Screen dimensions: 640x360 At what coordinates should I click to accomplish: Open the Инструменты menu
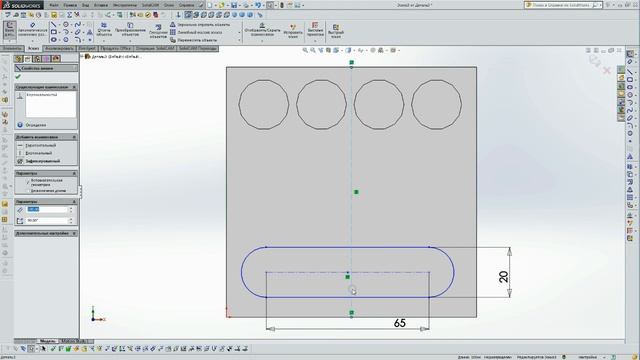(125, 5)
